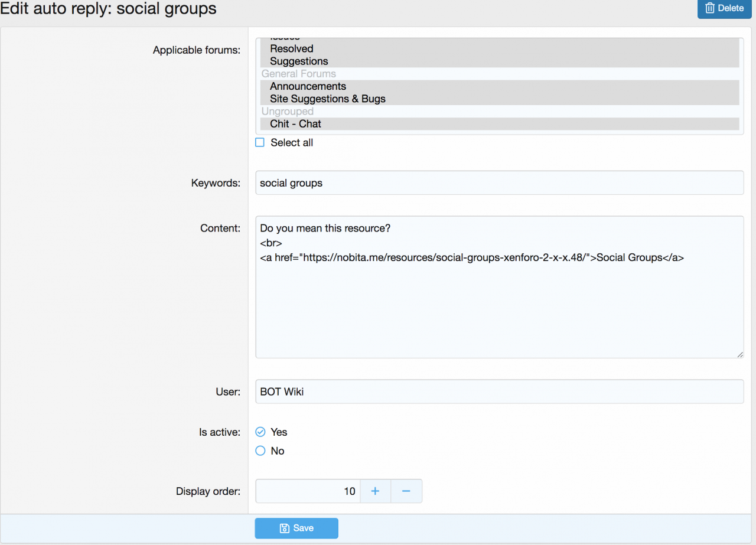Select Chit - Chat forum option

tap(295, 124)
